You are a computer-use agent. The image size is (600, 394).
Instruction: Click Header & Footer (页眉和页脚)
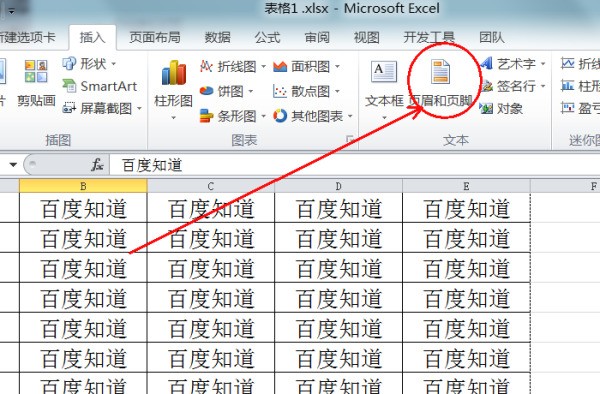pyautogui.click(x=440, y=83)
